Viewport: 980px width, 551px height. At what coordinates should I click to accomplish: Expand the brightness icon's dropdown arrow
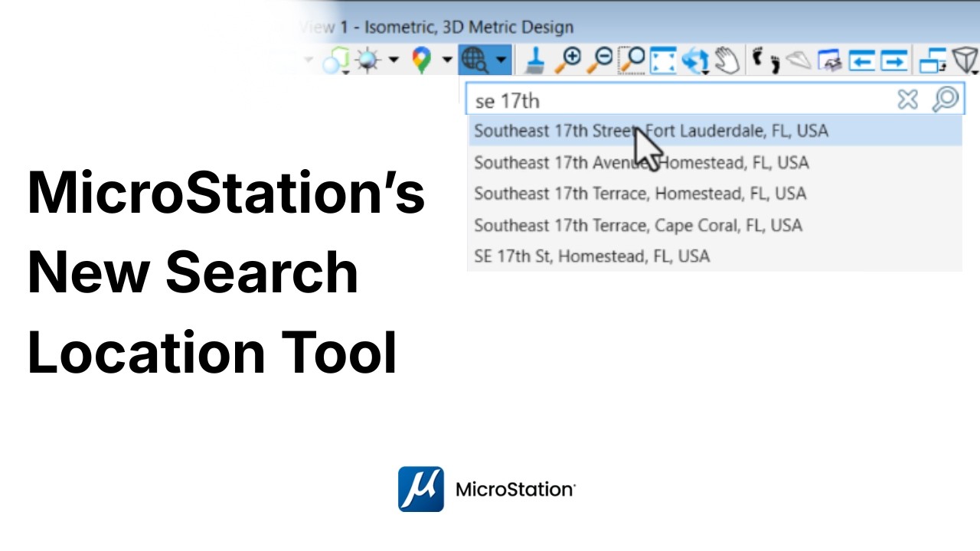pyautogui.click(x=394, y=60)
